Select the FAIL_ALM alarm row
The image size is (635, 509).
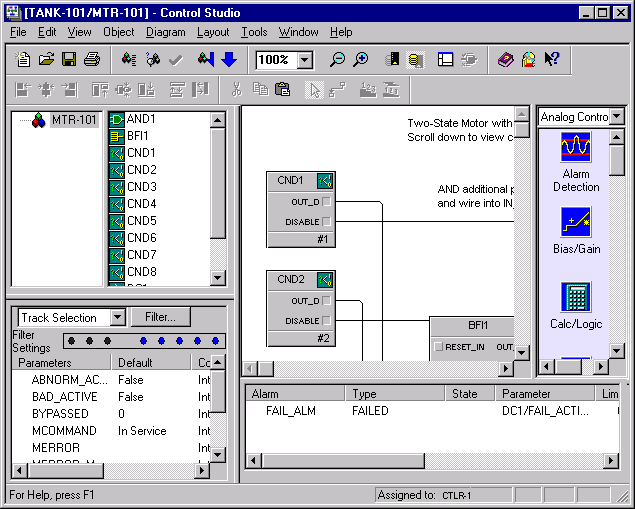click(433, 411)
